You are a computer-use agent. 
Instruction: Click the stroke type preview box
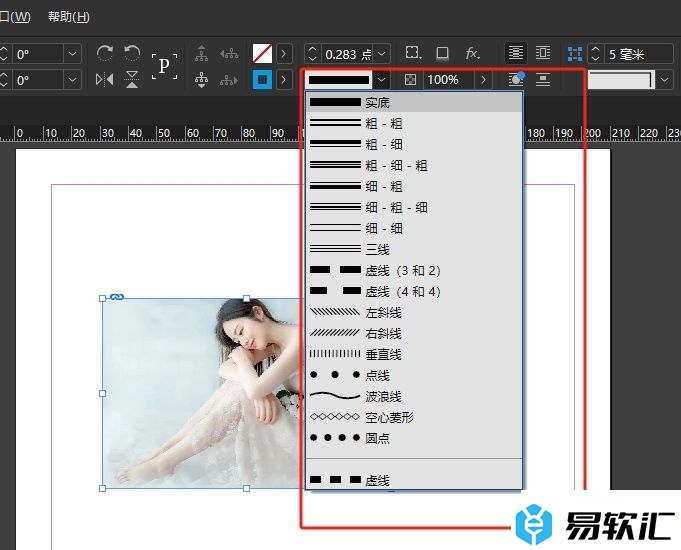339,80
